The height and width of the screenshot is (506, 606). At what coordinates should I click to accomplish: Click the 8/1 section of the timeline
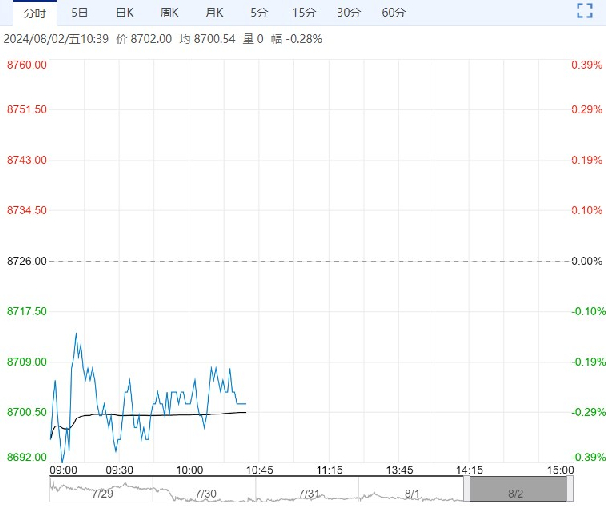pyautogui.click(x=413, y=493)
